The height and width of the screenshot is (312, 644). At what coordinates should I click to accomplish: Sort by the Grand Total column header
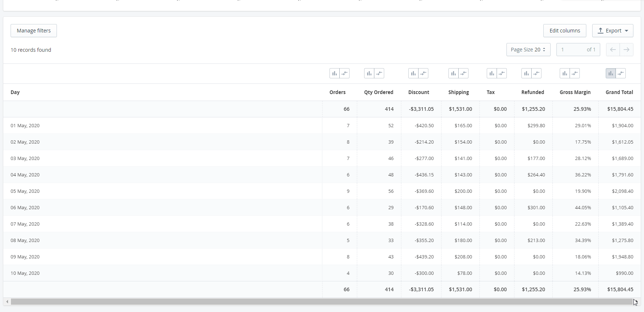click(619, 92)
